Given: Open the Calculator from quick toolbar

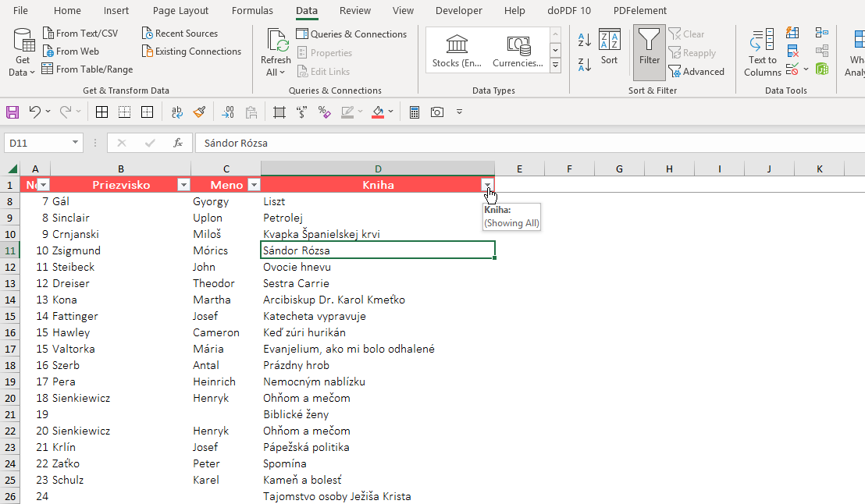Looking at the screenshot, I should point(415,112).
